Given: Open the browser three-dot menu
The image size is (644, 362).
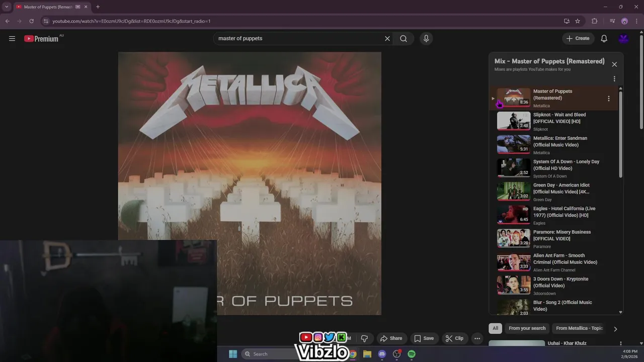Looking at the screenshot, I should pos(636,21).
